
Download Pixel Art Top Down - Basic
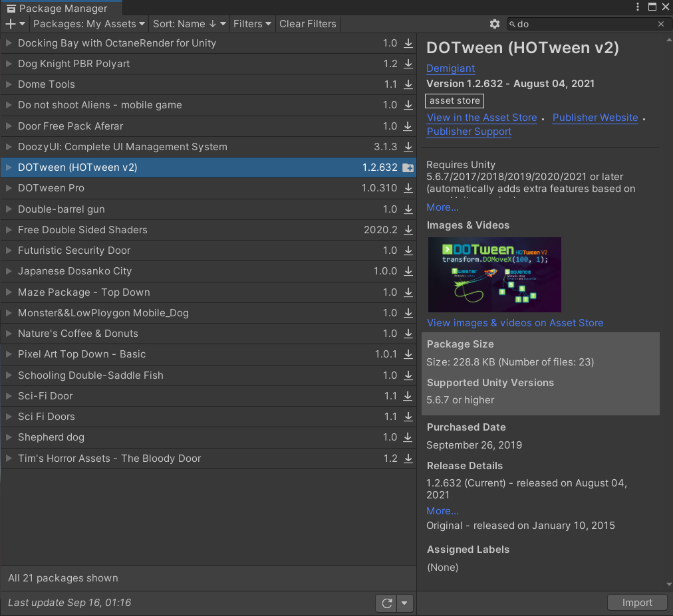coord(408,354)
